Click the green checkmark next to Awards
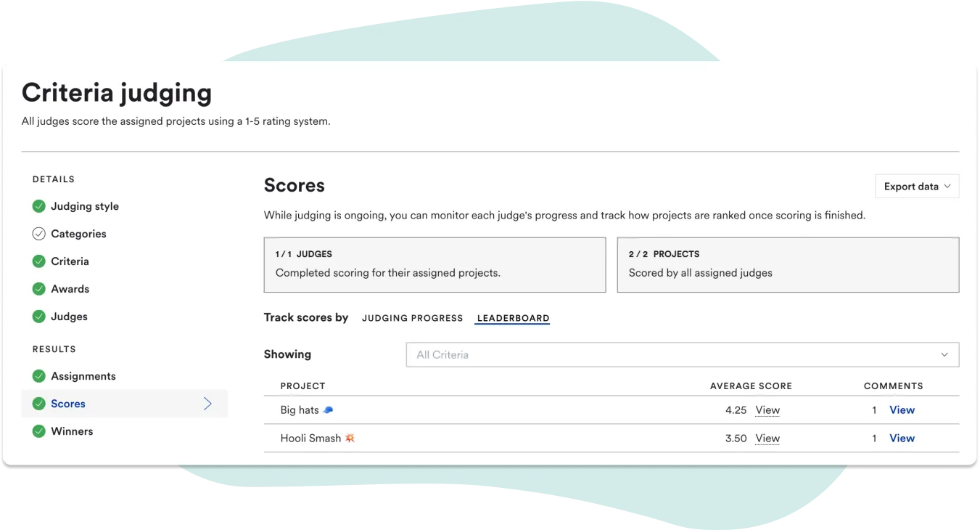The height and width of the screenshot is (530, 980). coord(39,289)
